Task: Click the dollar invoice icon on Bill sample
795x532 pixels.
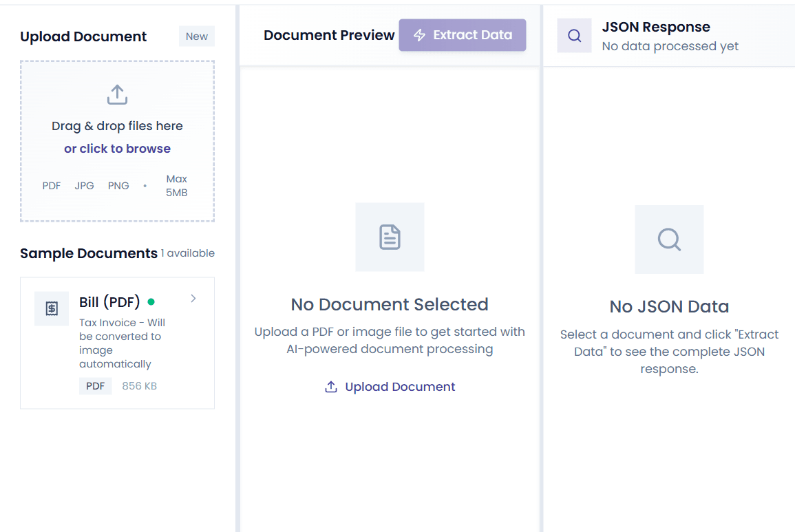Action: click(x=52, y=308)
